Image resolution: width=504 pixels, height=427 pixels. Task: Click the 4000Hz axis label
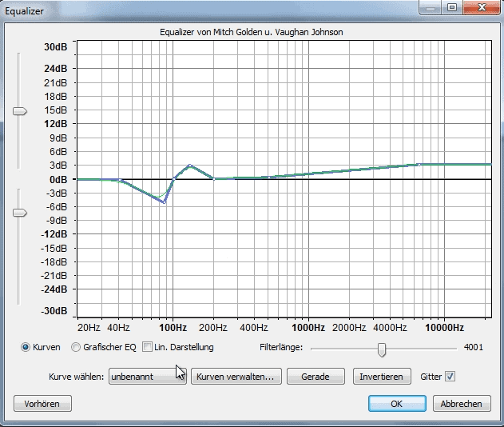(390, 328)
